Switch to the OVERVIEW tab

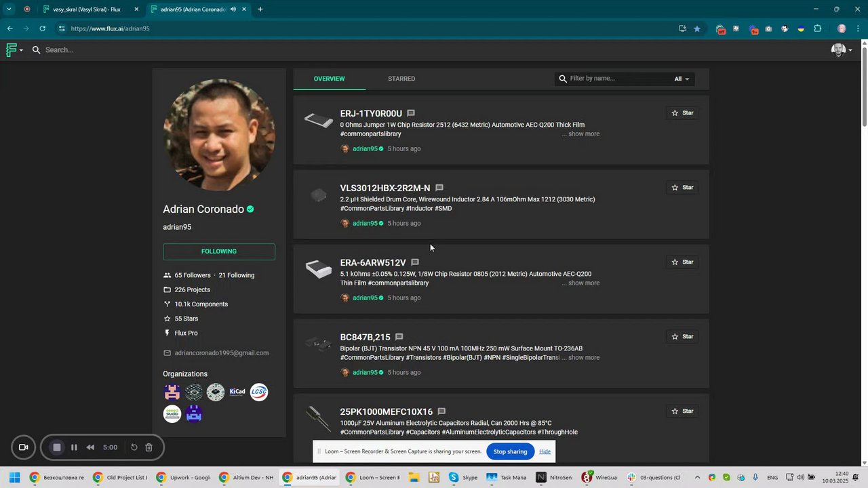[329, 79]
